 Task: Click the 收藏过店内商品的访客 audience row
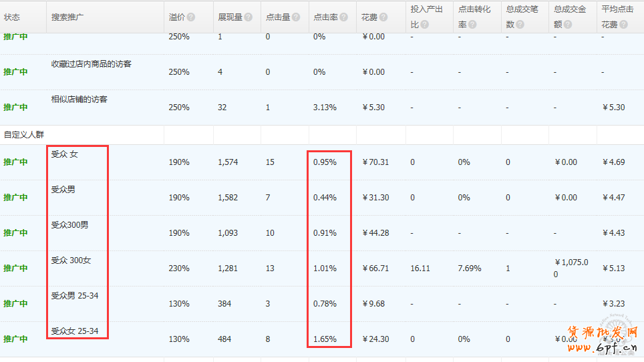click(x=92, y=64)
